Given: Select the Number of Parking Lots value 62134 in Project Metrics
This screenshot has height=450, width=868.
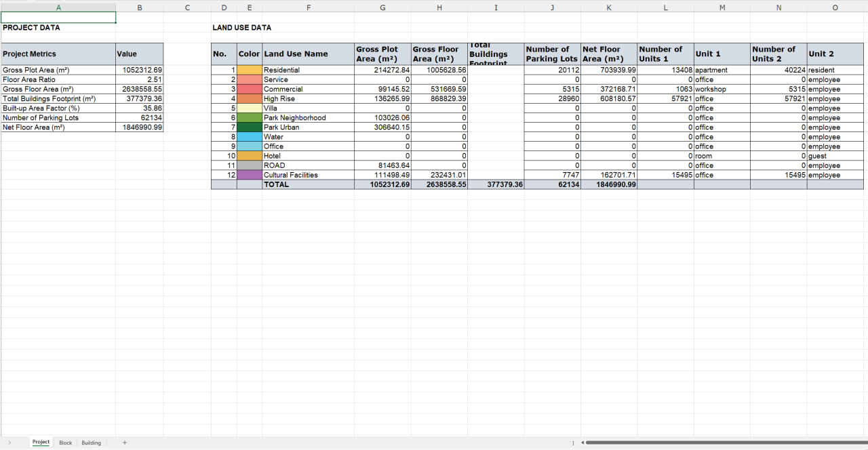Looking at the screenshot, I should [140, 118].
